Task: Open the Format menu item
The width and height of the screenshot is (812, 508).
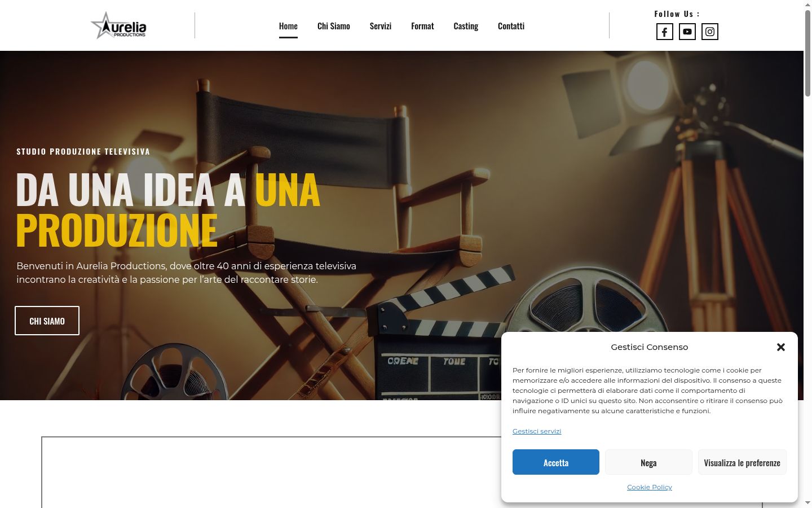Action: pos(422,26)
